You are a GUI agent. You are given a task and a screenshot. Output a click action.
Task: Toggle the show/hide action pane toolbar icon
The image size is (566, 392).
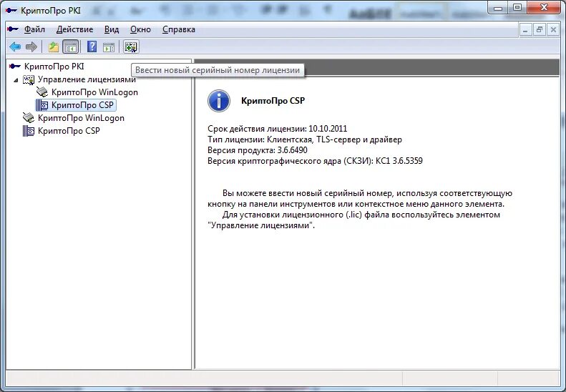pos(109,46)
